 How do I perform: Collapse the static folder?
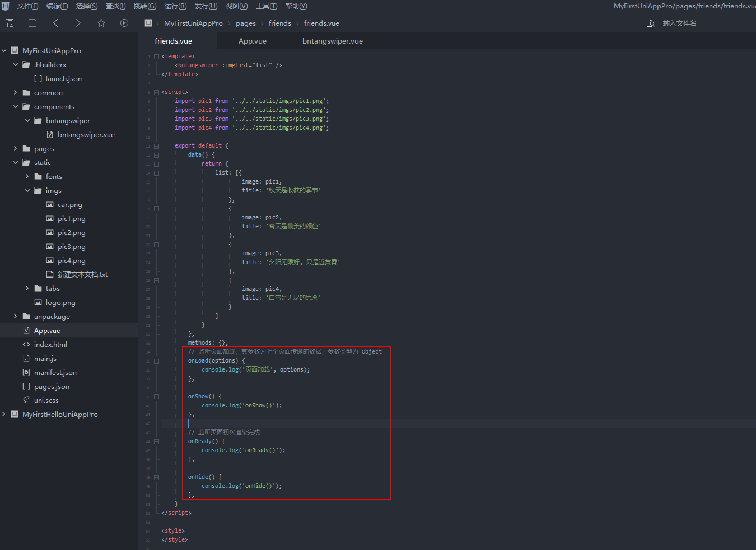pyautogui.click(x=16, y=163)
